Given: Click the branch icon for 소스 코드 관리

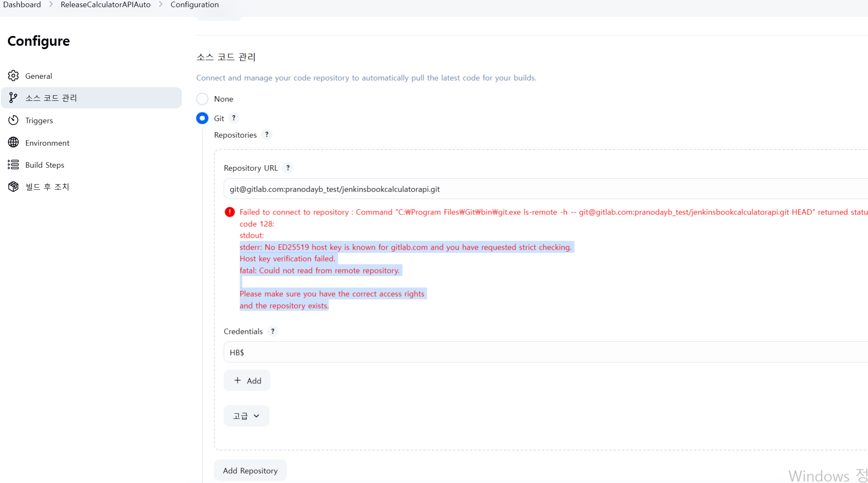Looking at the screenshot, I should (x=13, y=98).
